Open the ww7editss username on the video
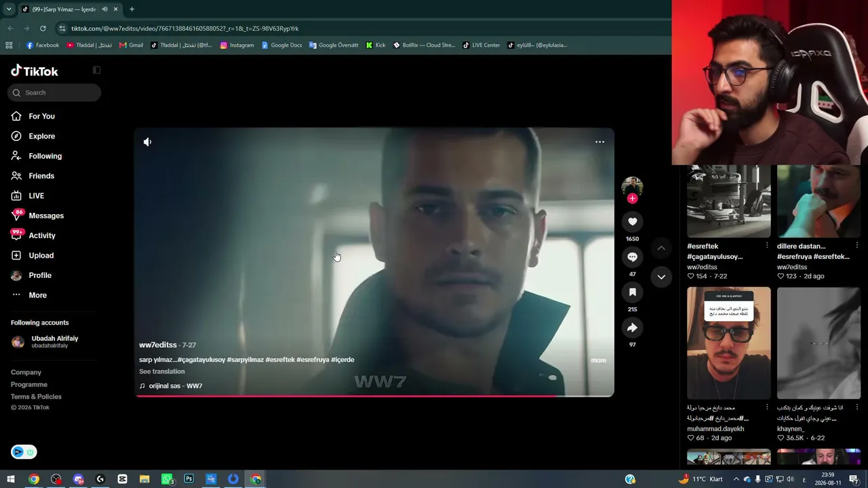This screenshot has height=488, width=868. point(158,345)
